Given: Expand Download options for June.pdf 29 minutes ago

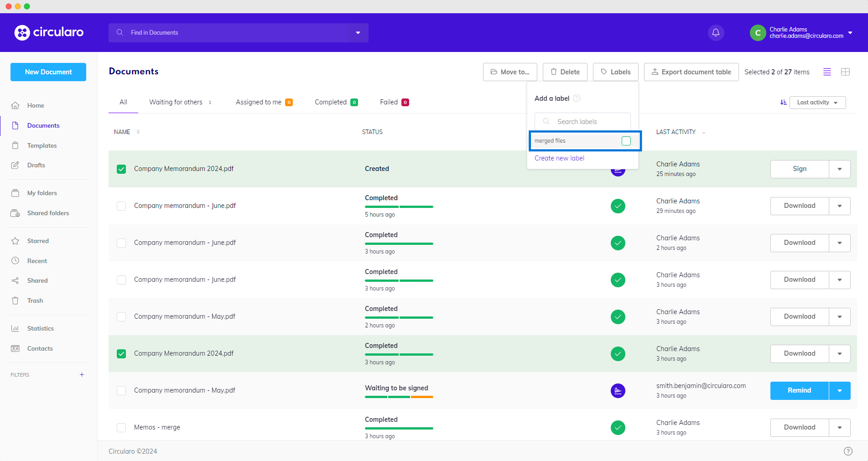Looking at the screenshot, I should pyautogui.click(x=840, y=206).
